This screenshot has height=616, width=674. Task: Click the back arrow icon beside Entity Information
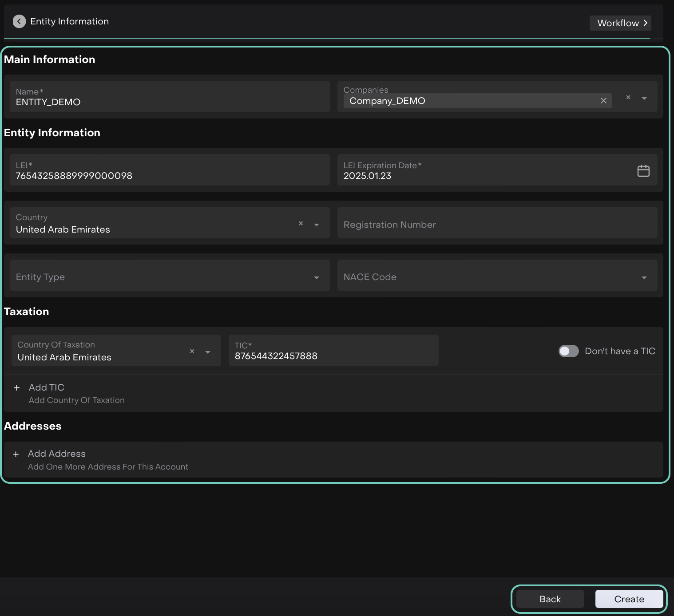tap(19, 21)
